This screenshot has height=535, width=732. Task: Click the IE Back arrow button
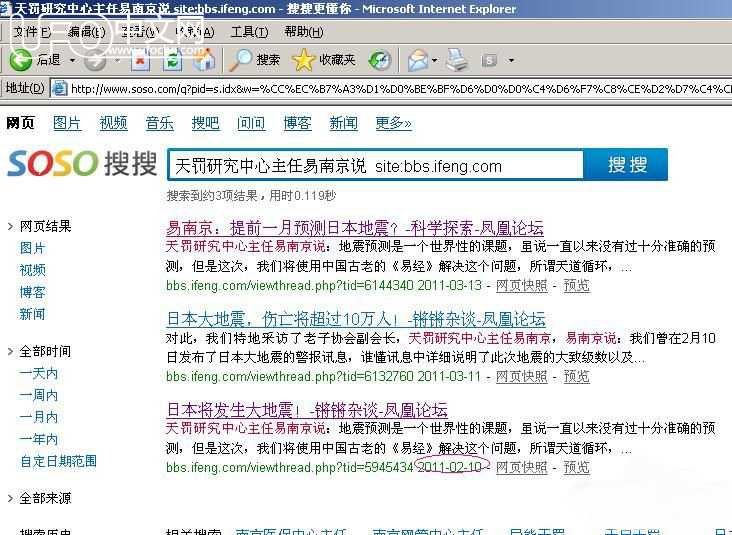tap(20, 60)
